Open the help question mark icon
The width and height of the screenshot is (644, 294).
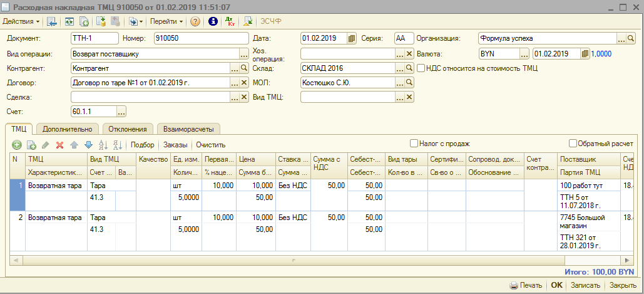coord(195,21)
